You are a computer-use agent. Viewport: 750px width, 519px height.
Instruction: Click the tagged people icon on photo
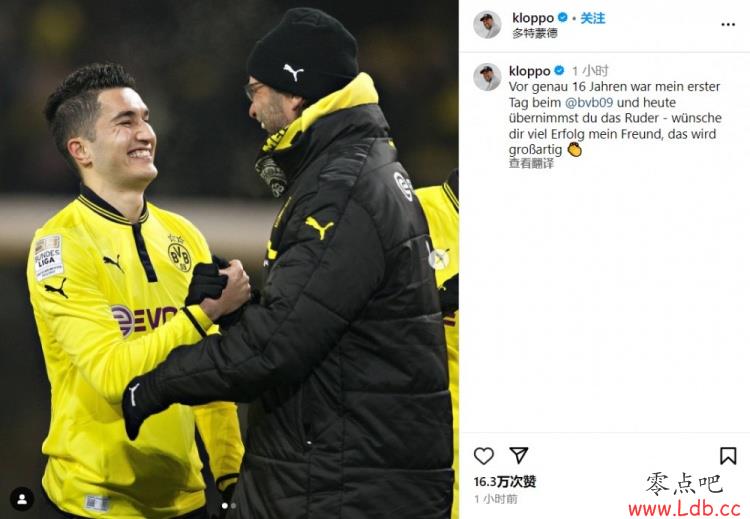[22, 499]
